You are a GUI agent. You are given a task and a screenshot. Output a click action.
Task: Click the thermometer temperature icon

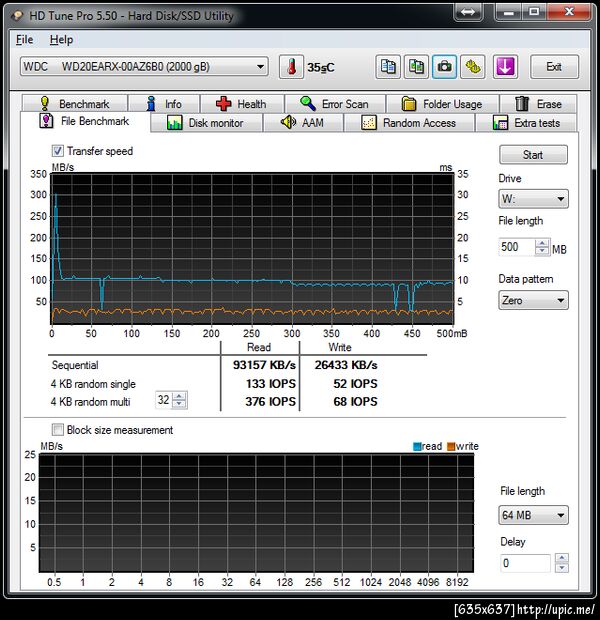[x=291, y=67]
